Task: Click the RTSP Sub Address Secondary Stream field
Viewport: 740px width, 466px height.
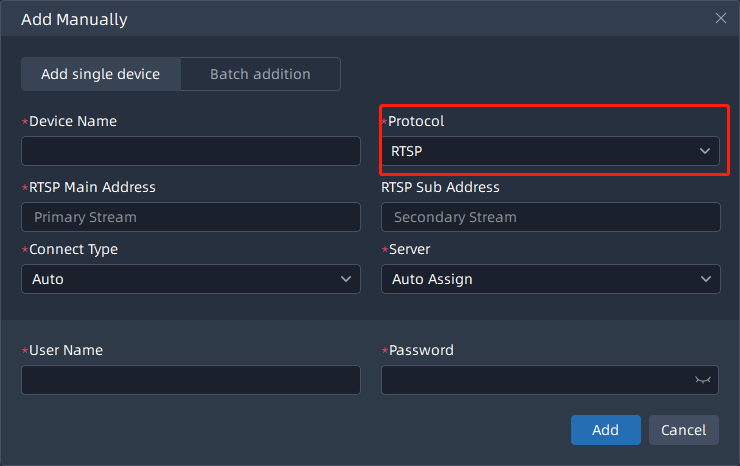Action: 550,217
